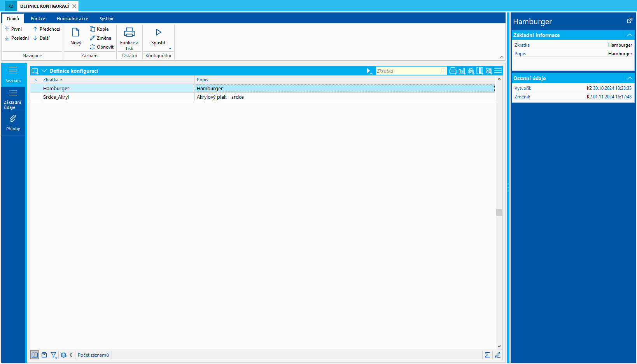Toggle the book view button in status bar
The height and width of the screenshot is (364, 637).
[35, 355]
